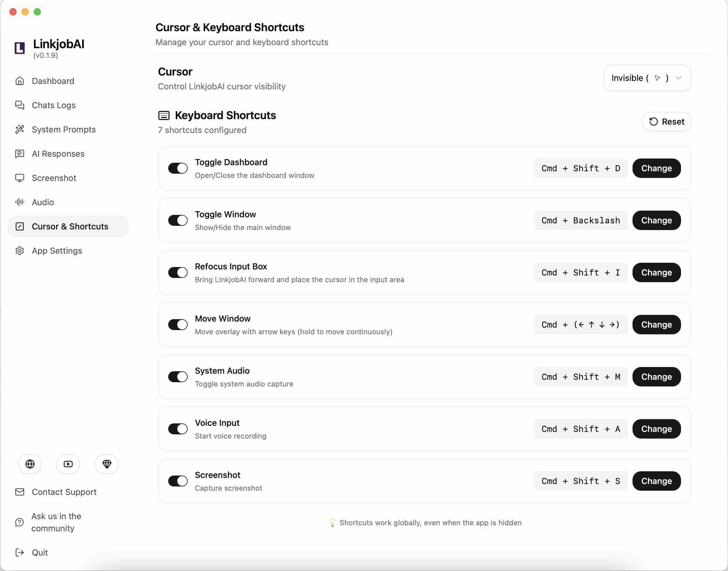Reset all keyboard shortcuts

click(666, 121)
